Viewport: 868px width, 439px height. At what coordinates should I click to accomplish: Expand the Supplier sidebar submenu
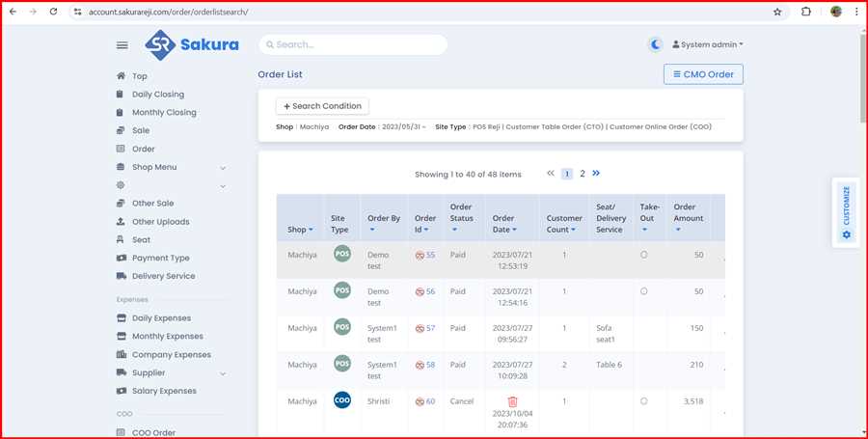(223, 373)
